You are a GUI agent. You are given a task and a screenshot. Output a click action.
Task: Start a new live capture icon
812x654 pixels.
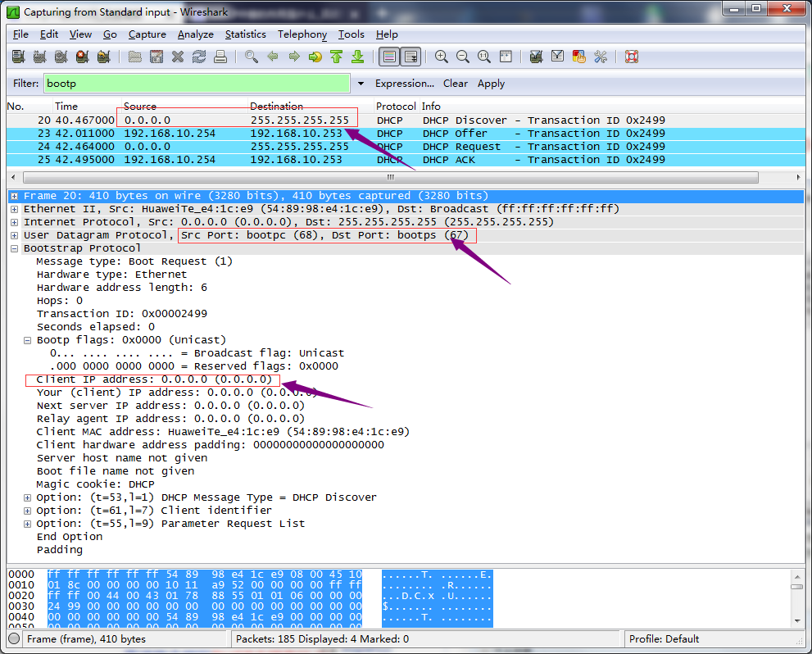pos(61,57)
